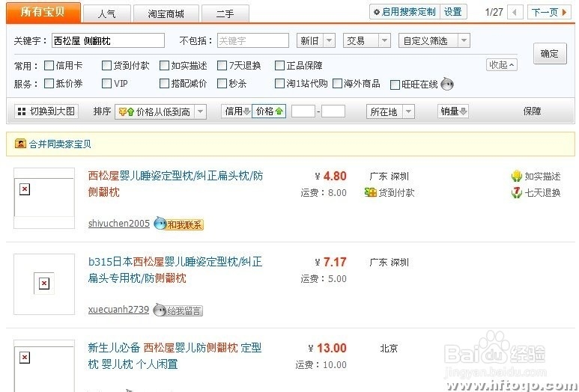
Task: Click the 货到付款 label on first listing
Action: pyautogui.click(x=396, y=192)
